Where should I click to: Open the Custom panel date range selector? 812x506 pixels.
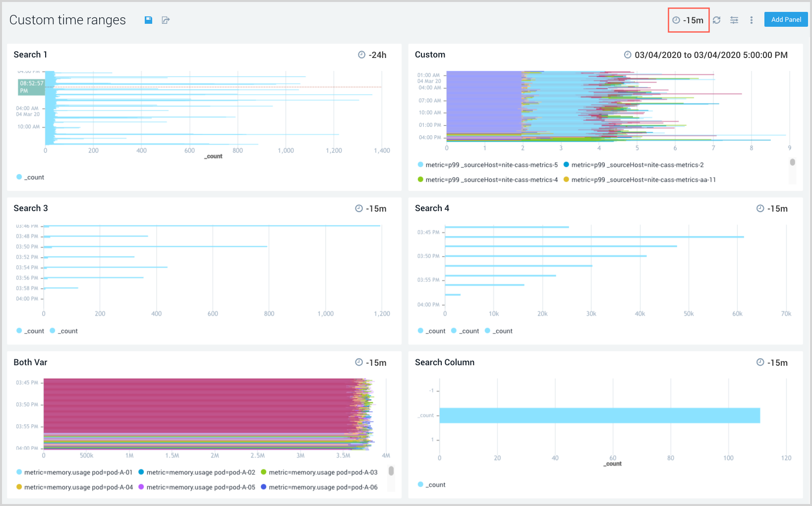pos(710,55)
